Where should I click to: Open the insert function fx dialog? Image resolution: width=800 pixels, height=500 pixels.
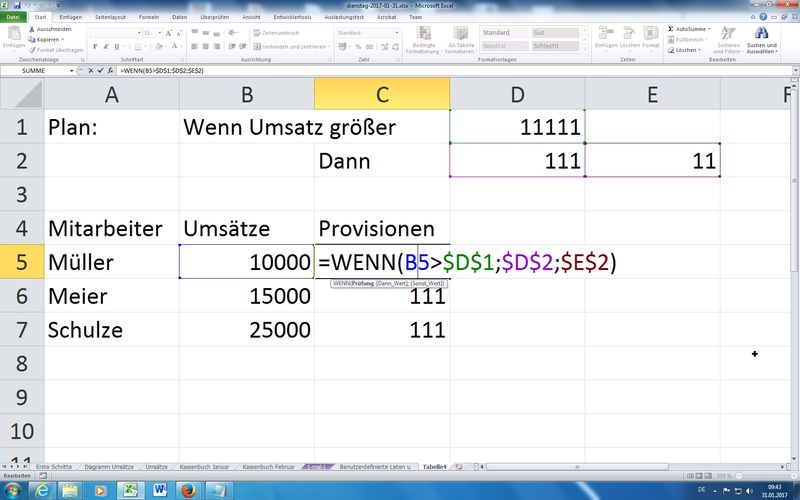[110, 71]
